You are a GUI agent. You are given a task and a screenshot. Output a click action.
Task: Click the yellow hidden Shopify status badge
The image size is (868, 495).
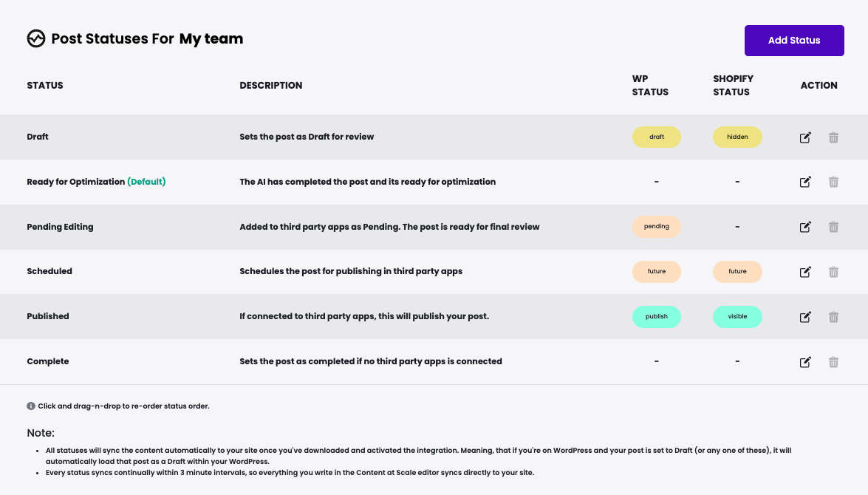tap(737, 137)
